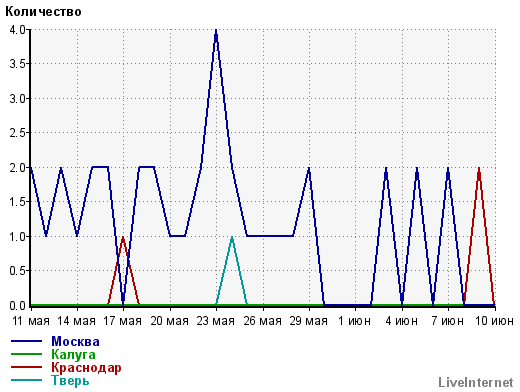This screenshot has width=520, height=392.
Task: Click the 23 мая date label
Action: 216,321
